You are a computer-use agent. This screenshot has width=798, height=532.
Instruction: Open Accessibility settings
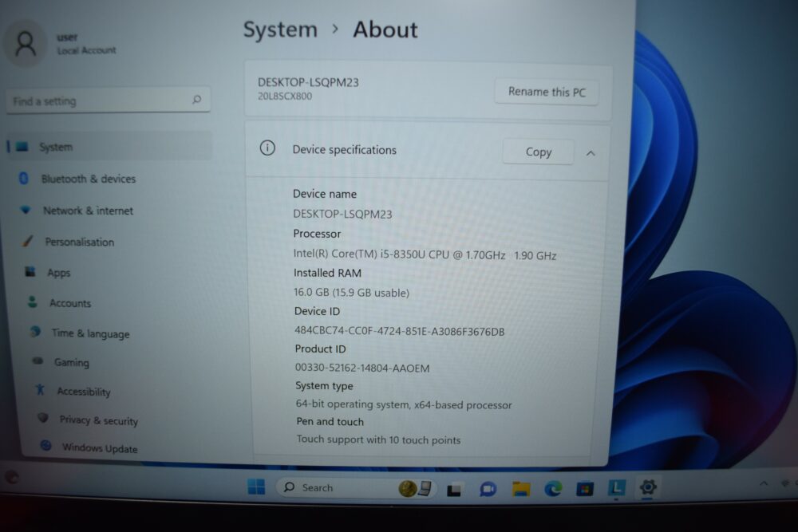point(84,391)
